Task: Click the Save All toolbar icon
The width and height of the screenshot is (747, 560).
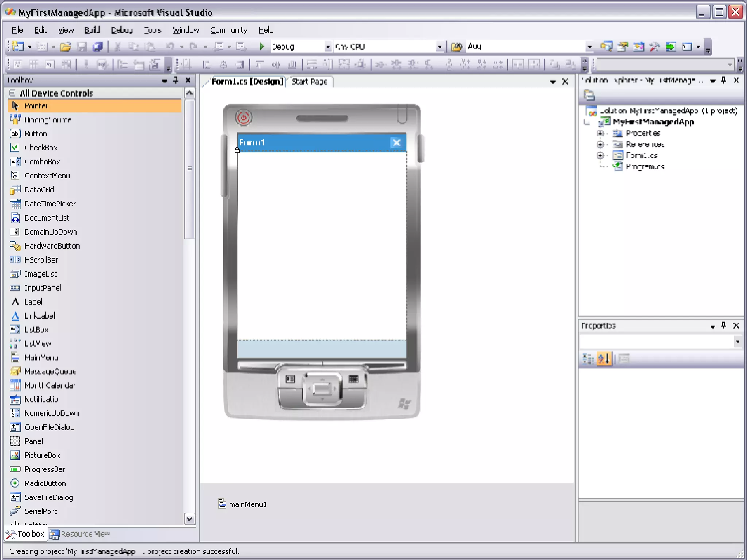Action: (98, 46)
